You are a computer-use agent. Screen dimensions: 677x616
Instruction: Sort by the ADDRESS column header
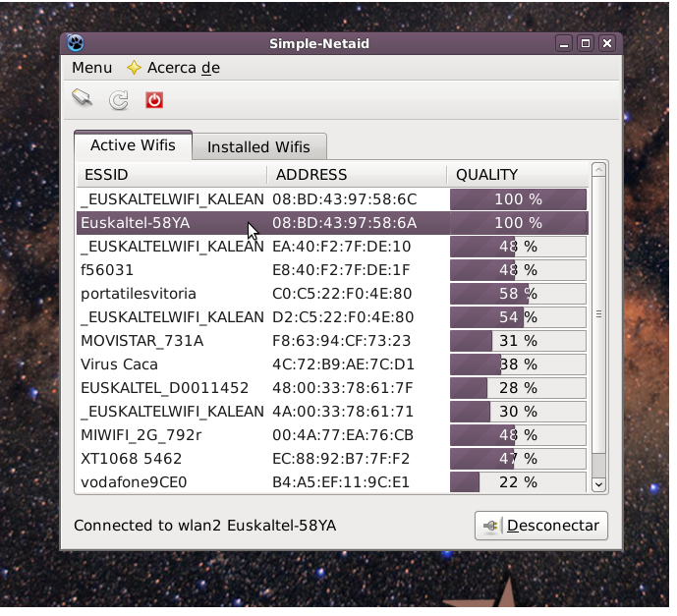point(358,175)
